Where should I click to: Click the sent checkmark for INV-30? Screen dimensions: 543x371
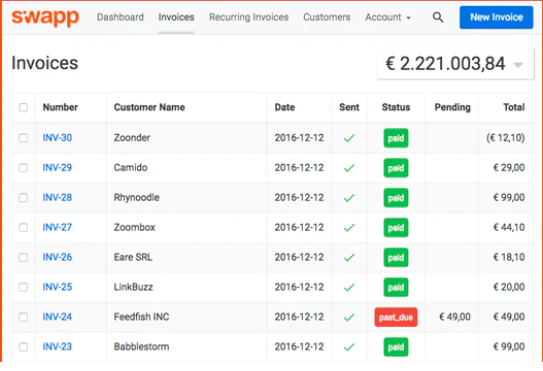pyautogui.click(x=349, y=138)
